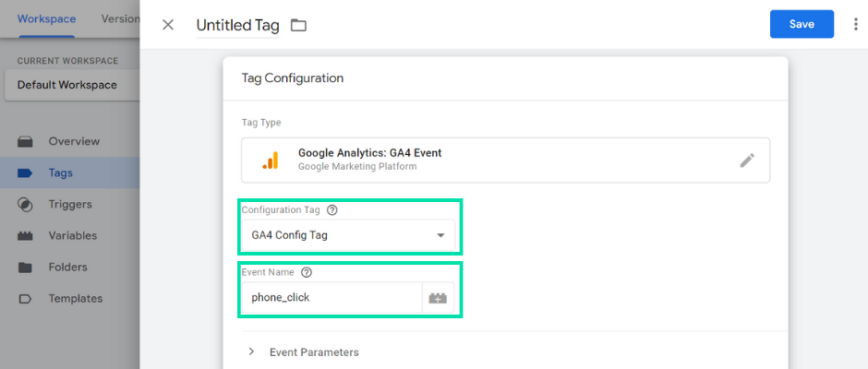Image resolution: width=868 pixels, height=369 pixels.
Task: Switch to the Workspace tab
Action: pos(46,18)
